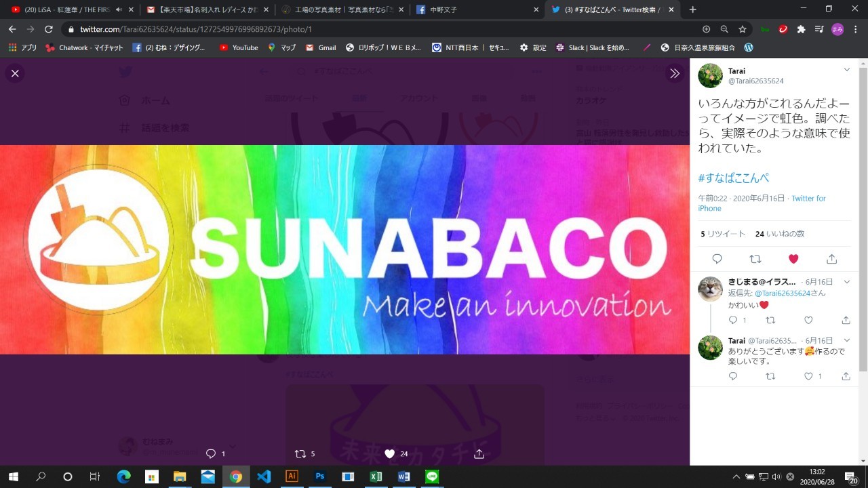
Task: Retweet きしまる's かわいい comment
Action: pos(770,320)
